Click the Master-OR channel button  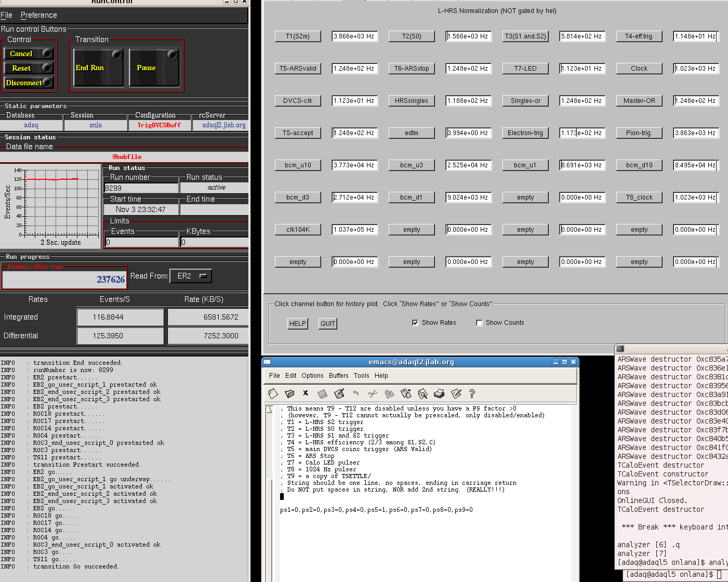coord(639,101)
